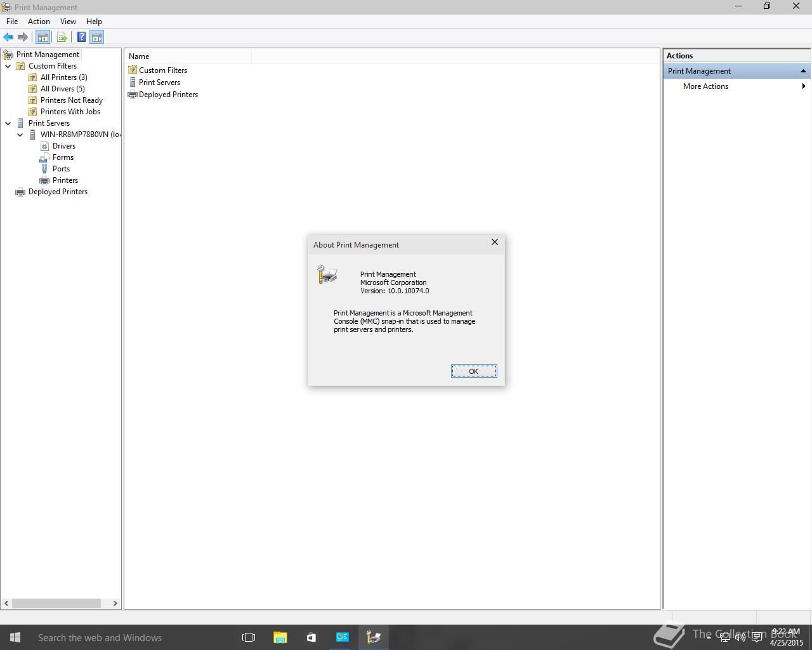Open the Action Center notifications icon
Viewport: 812px width, 650px height.
(x=757, y=637)
